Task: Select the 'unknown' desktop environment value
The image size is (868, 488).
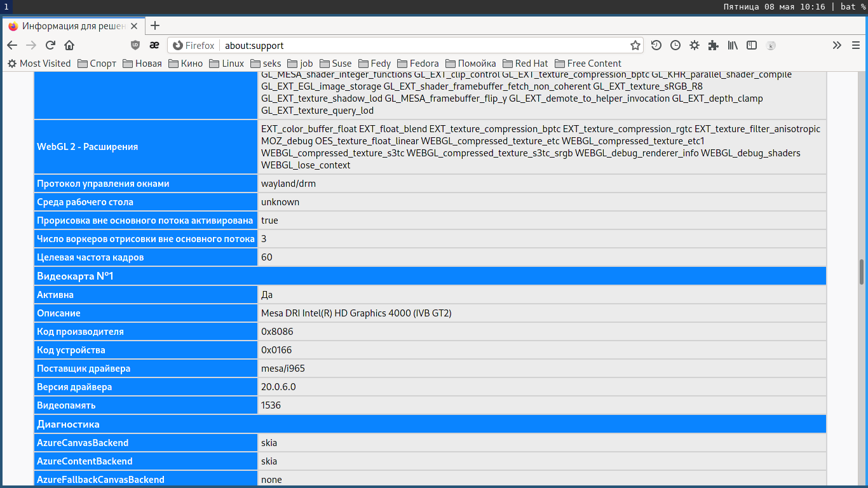Action: (x=280, y=202)
